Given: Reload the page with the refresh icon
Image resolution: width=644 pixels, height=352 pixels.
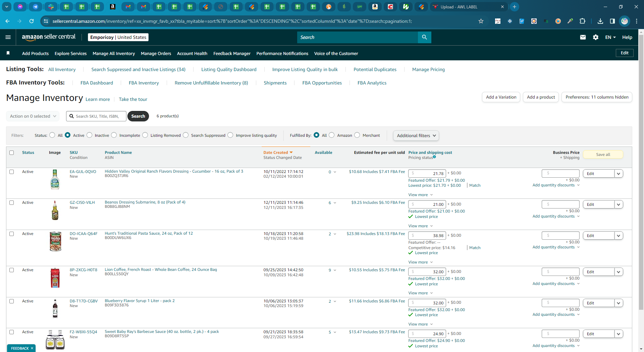Looking at the screenshot, I should point(32,21).
